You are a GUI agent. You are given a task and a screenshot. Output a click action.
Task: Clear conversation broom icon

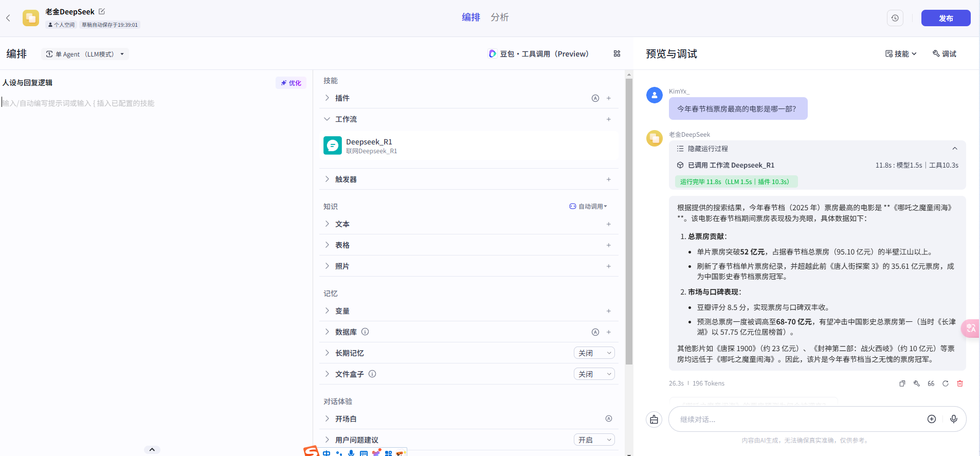[x=654, y=419]
